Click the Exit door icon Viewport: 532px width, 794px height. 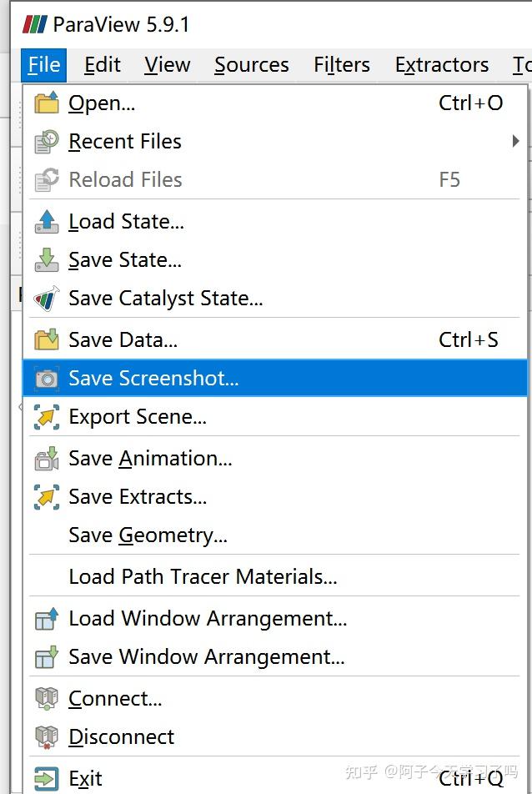(47, 779)
